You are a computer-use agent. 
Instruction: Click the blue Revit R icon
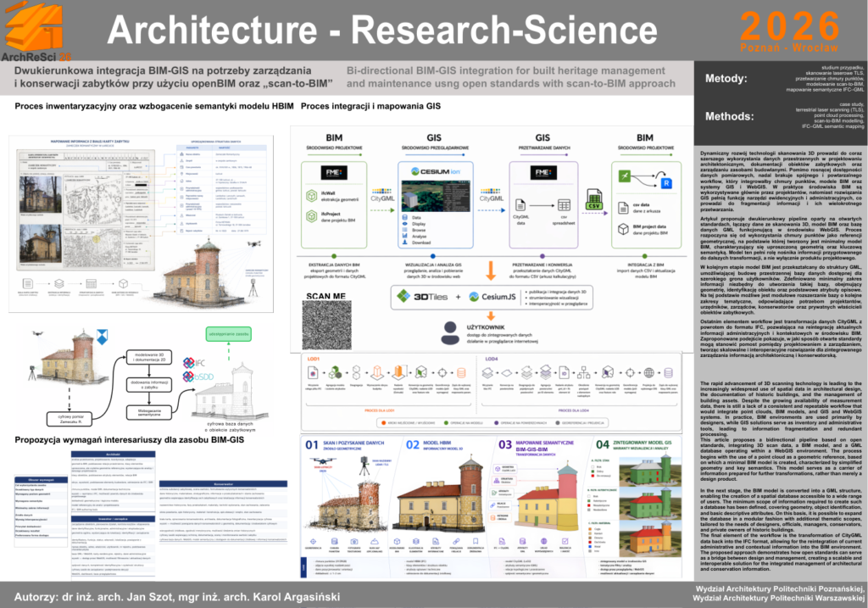point(665,182)
